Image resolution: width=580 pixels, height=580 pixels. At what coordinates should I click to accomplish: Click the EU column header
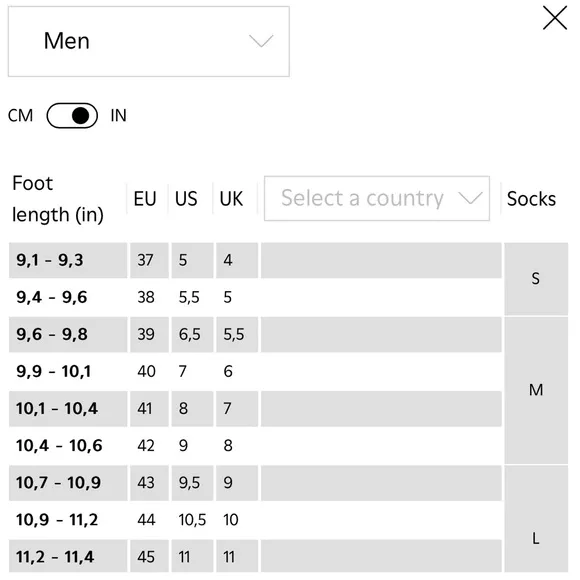point(145,199)
